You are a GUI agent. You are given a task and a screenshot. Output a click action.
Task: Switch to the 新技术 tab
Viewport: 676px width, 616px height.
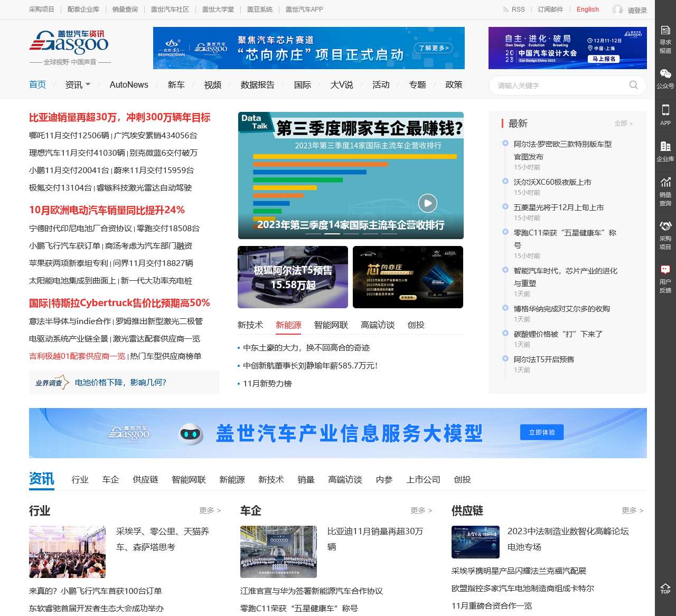point(250,325)
